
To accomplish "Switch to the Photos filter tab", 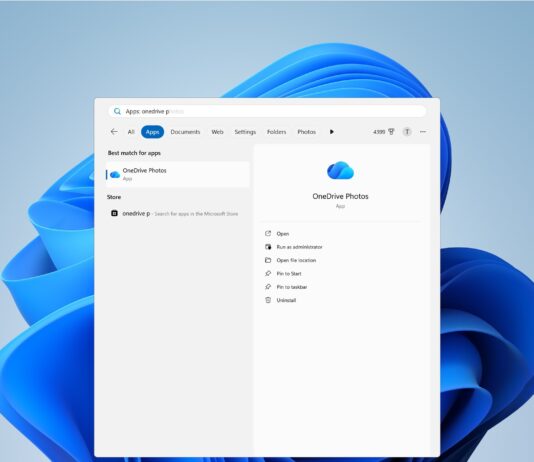I will coord(307,132).
